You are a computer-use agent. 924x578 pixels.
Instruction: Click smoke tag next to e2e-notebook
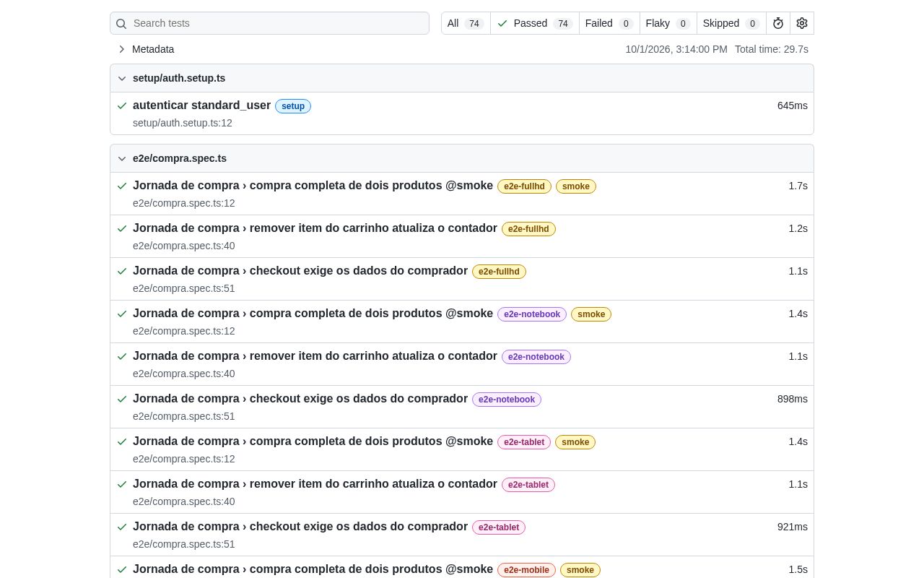pos(591,314)
